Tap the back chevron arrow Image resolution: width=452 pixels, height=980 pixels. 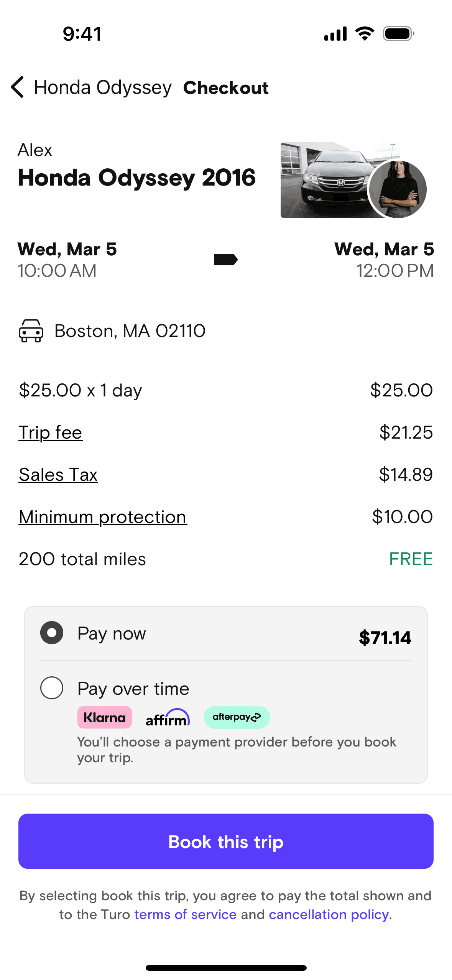(x=18, y=87)
